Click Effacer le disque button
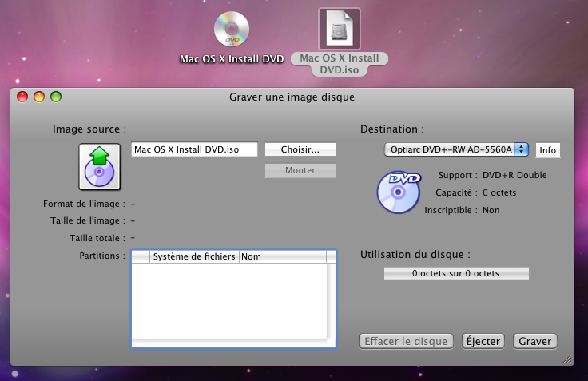Image resolution: width=588 pixels, height=381 pixels. [406, 341]
